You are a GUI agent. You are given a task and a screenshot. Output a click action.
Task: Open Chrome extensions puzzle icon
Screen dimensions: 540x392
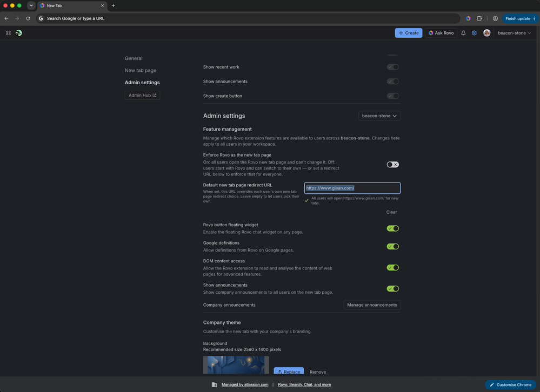coord(479,18)
